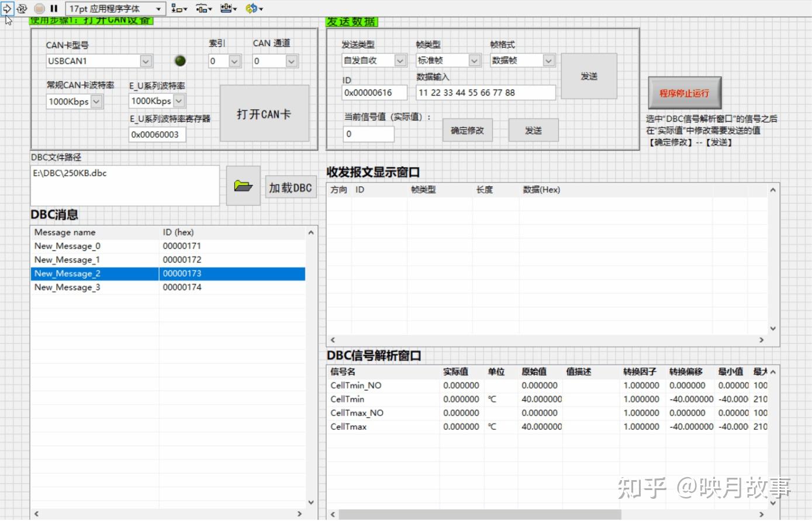Viewport: 812px width, 521px height.
Task: Click the red 程序停止运行 button
Action: pos(684,92)
